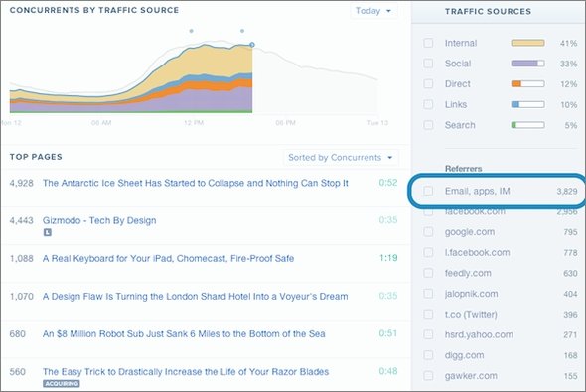Click the Direct orange percentage bar
Screen dimensions: 586x392
click(527, 83)
